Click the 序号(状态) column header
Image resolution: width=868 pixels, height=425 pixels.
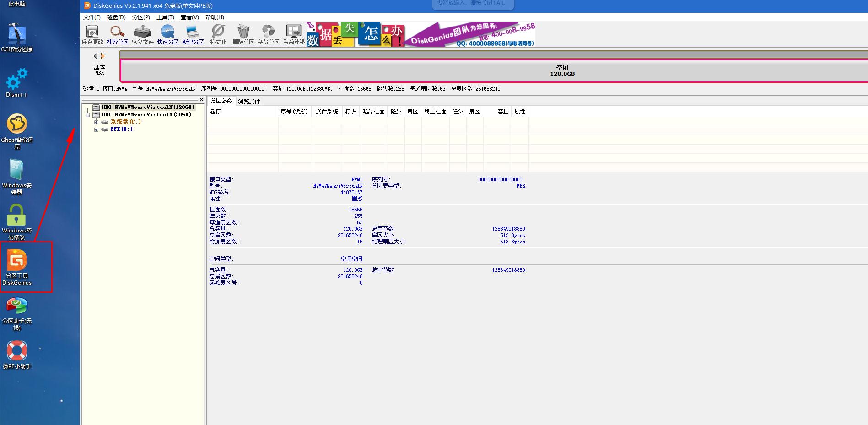click(294, 112)
